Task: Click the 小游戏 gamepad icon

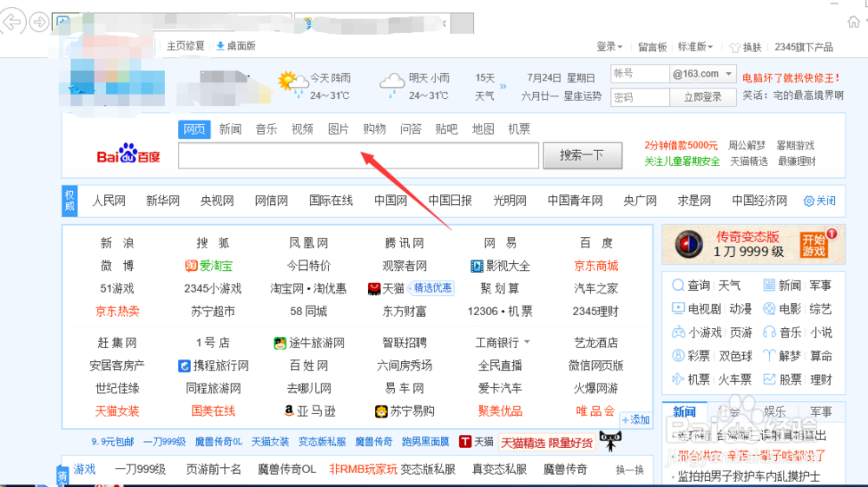Action: click(x=678, y=332)
